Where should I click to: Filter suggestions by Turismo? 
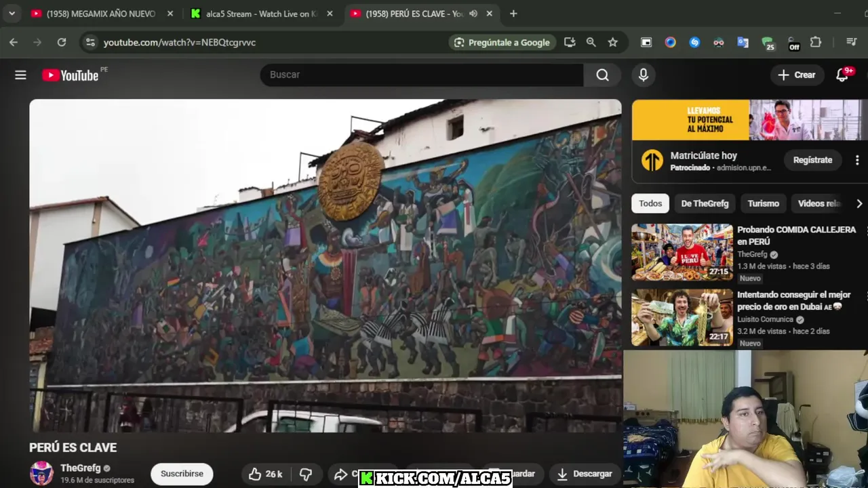[x=763, y=203]
